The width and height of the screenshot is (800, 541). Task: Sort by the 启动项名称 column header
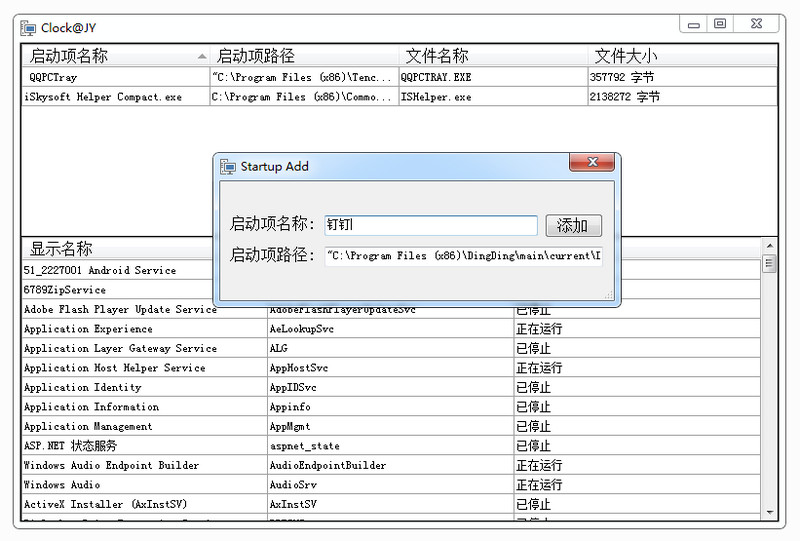[115, 56]
